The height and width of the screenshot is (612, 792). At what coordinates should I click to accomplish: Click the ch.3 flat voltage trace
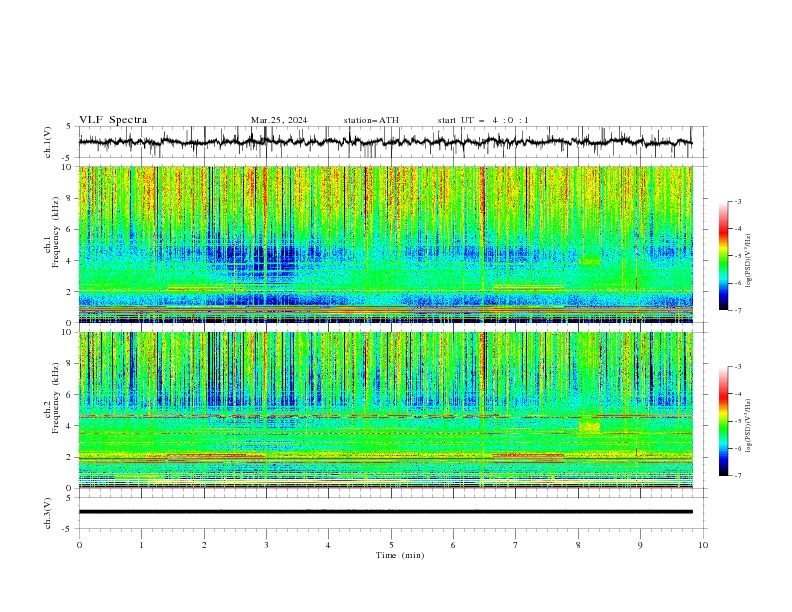point(385,512)
